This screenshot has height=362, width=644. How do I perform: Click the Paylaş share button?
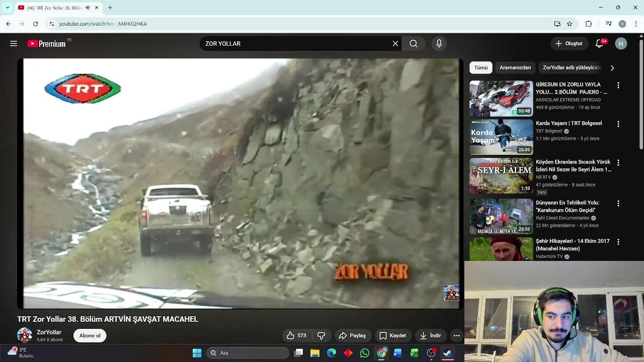tap(353, 335)
